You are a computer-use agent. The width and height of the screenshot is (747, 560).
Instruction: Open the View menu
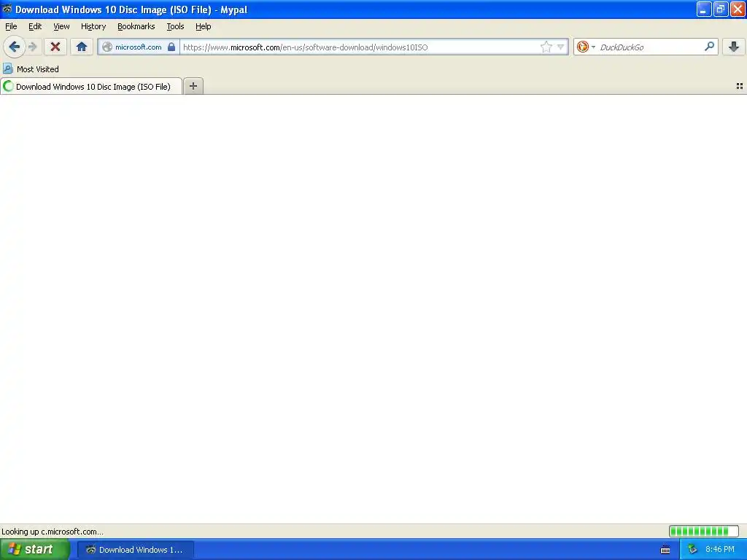click(61, 26)
